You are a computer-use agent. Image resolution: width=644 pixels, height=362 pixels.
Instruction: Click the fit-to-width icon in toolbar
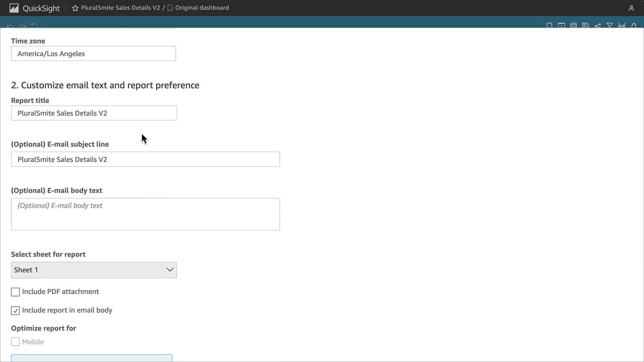pos(622,26)
